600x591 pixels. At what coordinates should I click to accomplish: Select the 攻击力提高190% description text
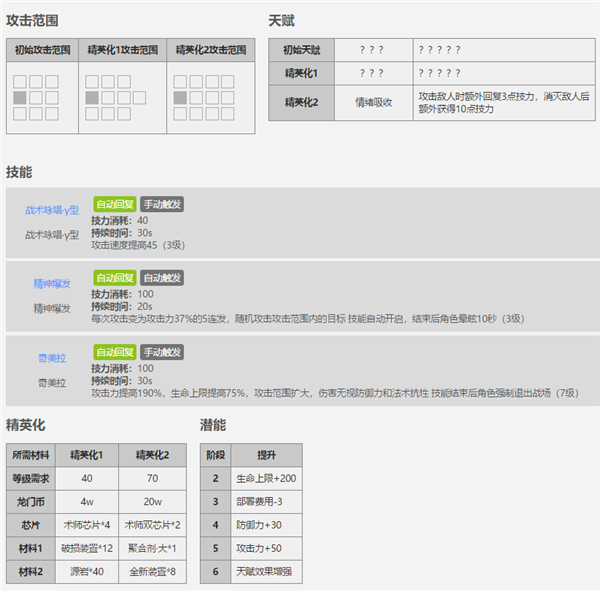(335, 393)
